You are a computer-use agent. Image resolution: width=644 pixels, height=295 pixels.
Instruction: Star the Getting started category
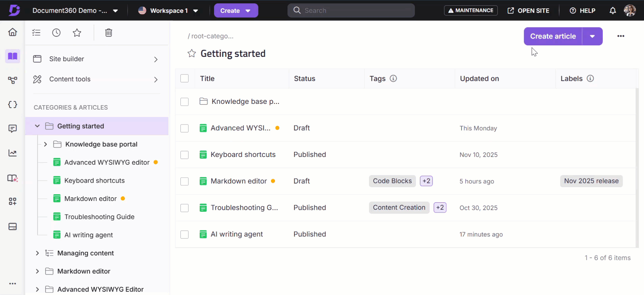coord(192,53)
